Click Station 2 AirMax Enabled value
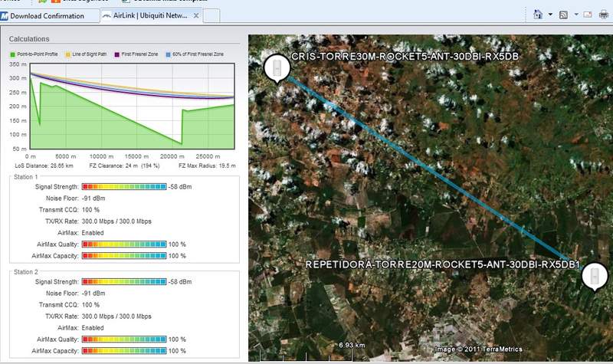Screen dimensions: 613x364 point(93,328)
